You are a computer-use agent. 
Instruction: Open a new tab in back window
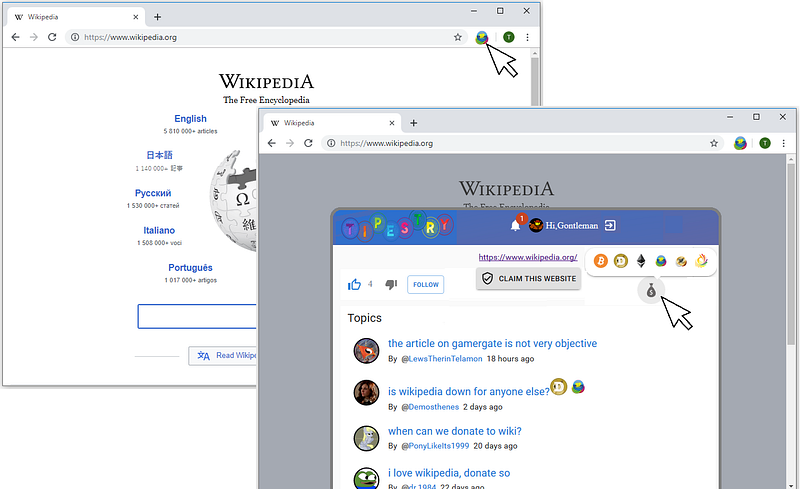click(x=158, y=17)
